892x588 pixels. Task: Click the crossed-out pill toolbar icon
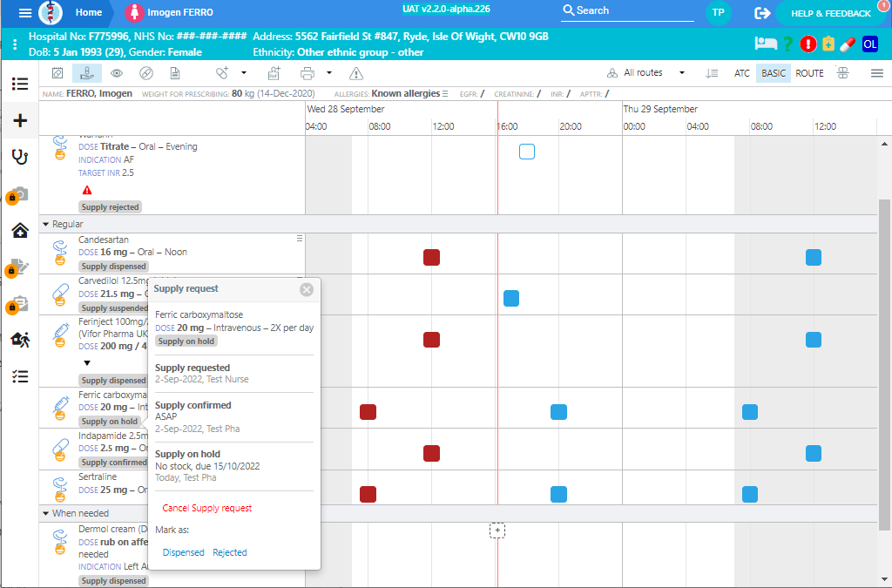(x=146, y=73)
